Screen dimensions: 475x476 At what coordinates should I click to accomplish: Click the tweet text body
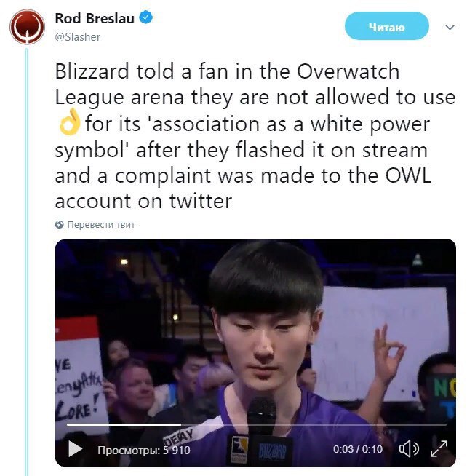coord(255,135)
